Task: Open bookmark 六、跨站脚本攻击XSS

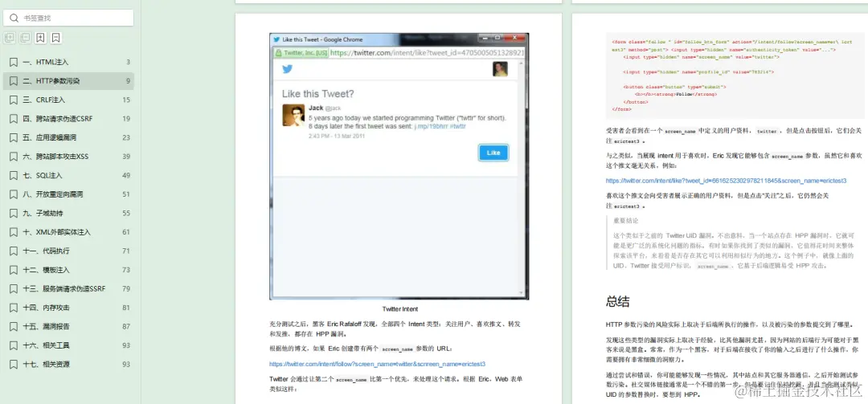Action: click(x=68, y=157)
